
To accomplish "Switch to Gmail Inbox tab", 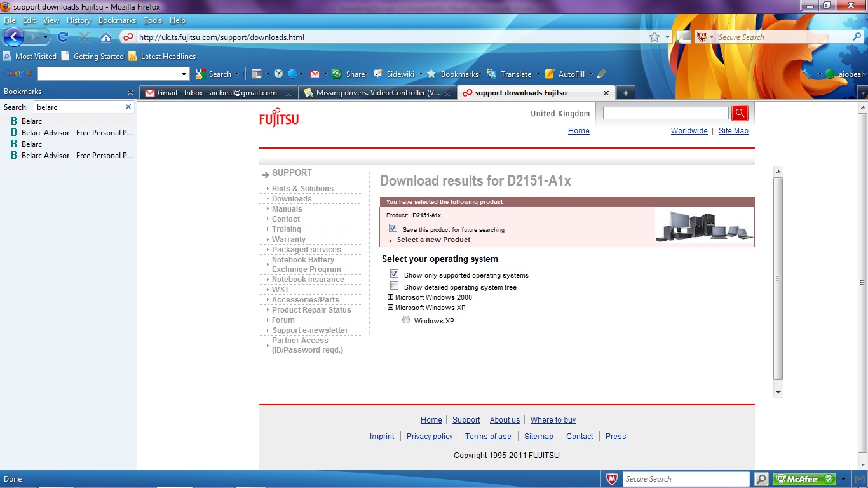I will coord(218,93).
